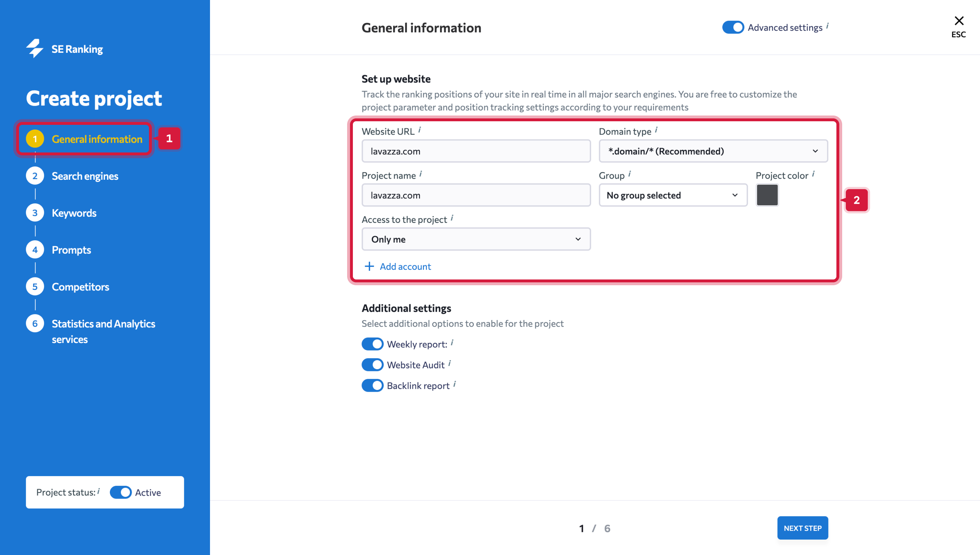Open the Competitors step in sidebar

point(80,287)
